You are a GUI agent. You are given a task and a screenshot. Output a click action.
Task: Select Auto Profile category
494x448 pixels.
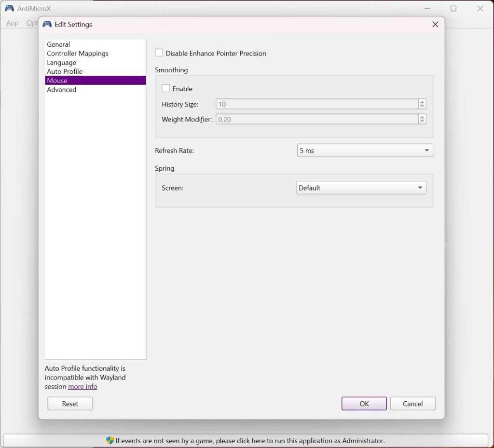(96, 71)
